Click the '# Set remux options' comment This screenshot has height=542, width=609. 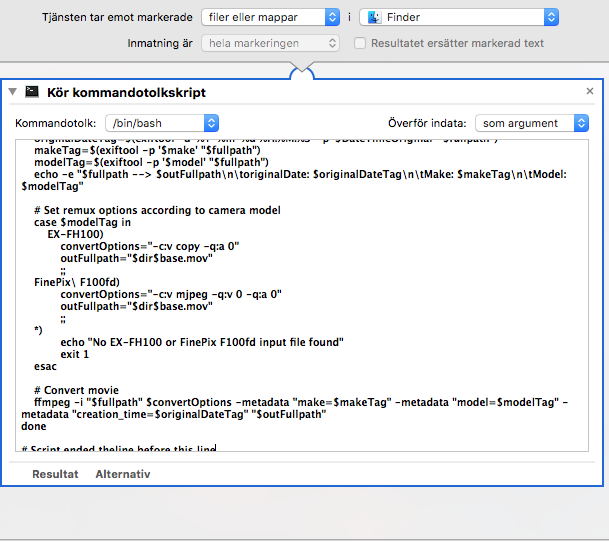pyautogui.click(x=157, y=210)
